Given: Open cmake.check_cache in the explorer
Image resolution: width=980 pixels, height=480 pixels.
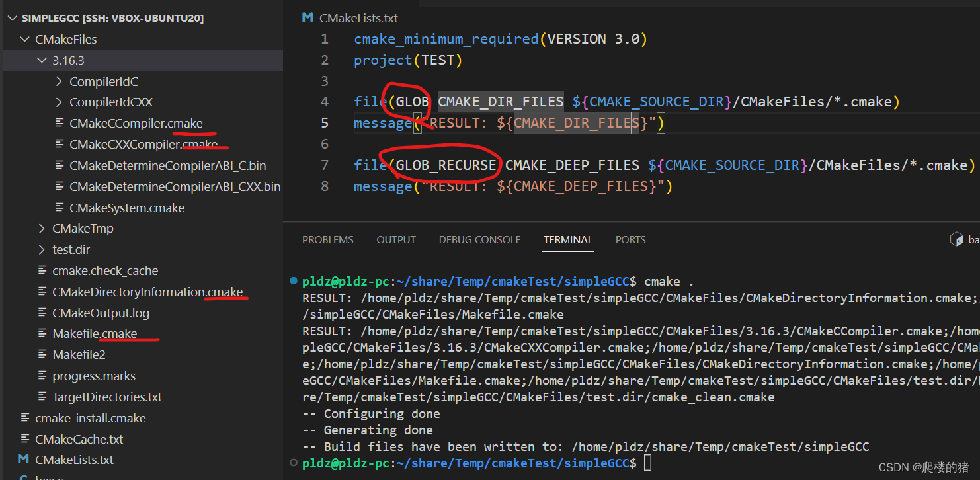Looking at the screenshot, I should (105, 271).
